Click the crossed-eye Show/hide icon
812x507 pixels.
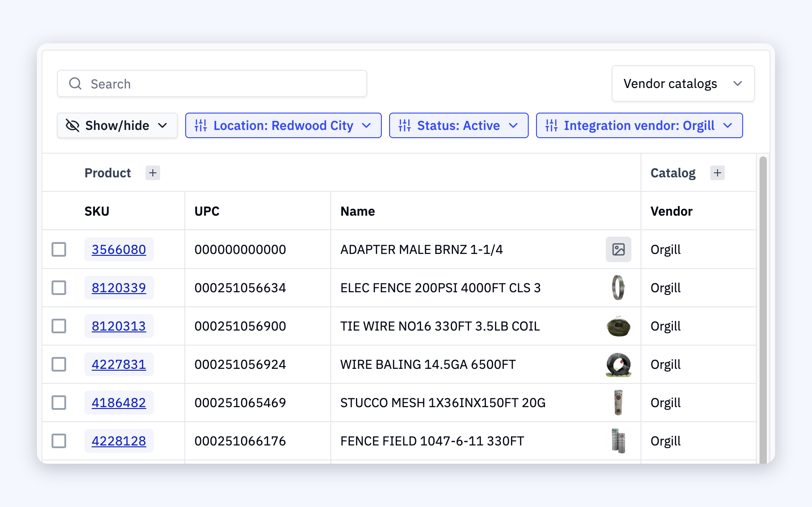tap(73, 125)
